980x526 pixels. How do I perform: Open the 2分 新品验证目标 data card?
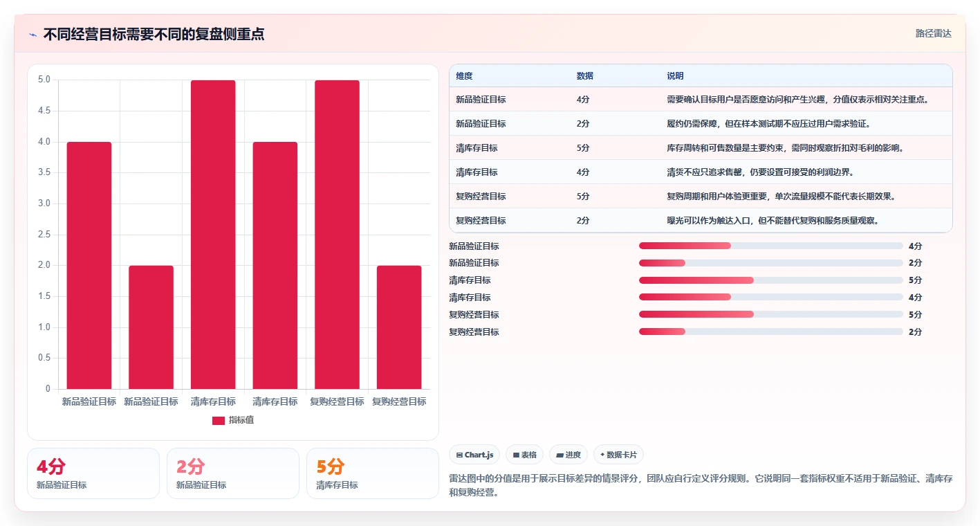tap(233, 473)
